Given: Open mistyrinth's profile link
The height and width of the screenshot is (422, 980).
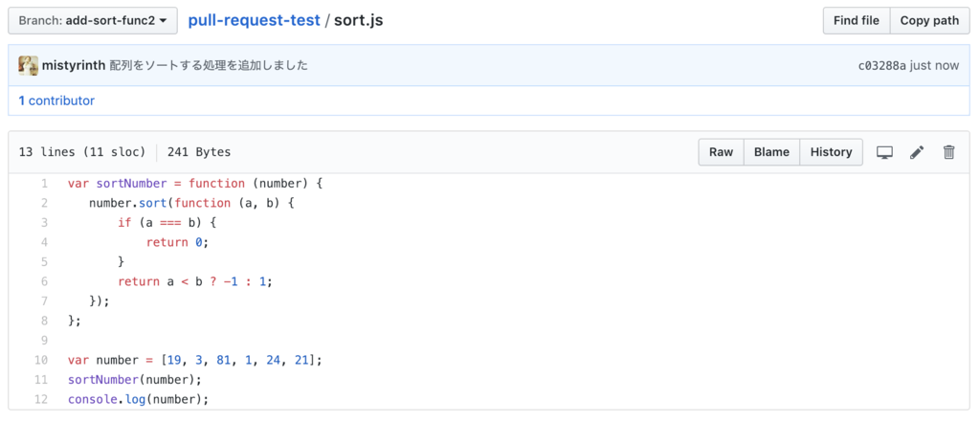Looking at the screenshot, I should coord(74,65).
